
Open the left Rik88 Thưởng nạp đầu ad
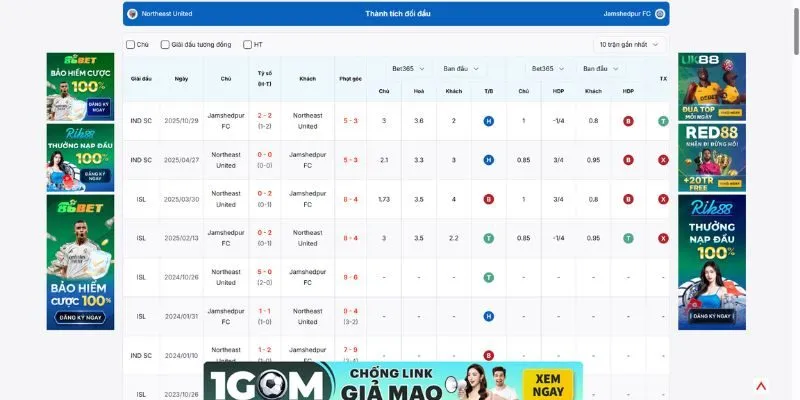coord(80,158)
